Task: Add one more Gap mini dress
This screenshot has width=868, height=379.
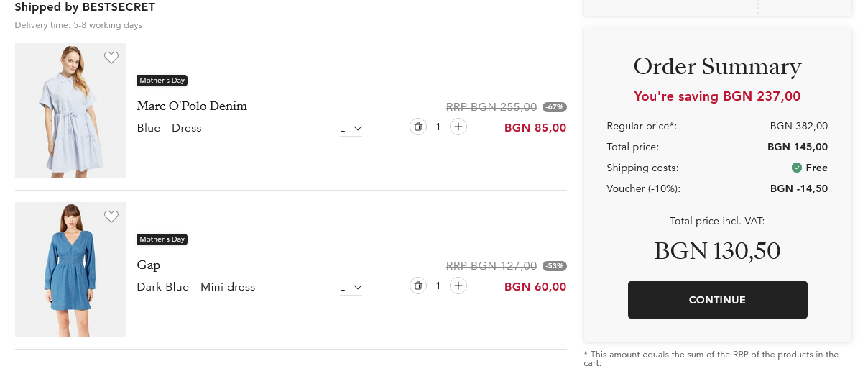Action: click(458, 286)
